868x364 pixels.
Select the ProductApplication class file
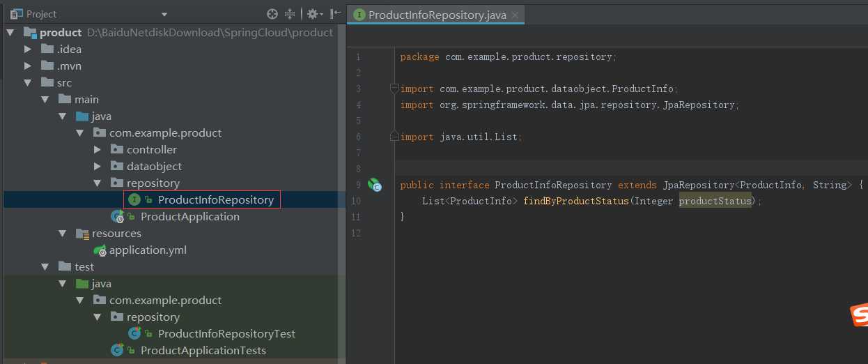coord(190,216)
